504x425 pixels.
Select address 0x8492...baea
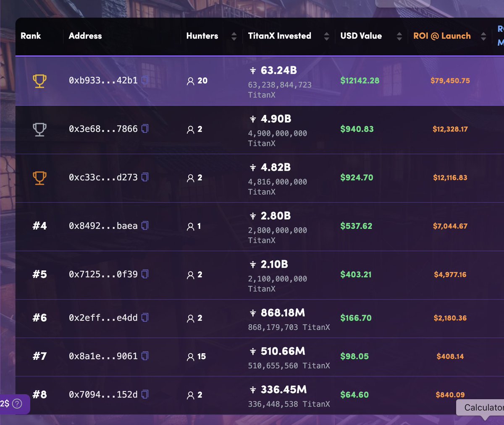[x=103, y=226]
